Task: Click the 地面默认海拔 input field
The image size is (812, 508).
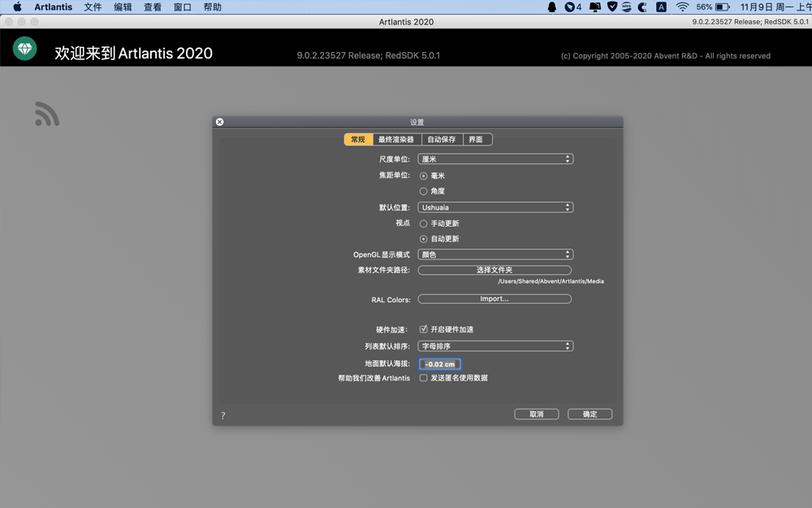Action: [439, 364]
